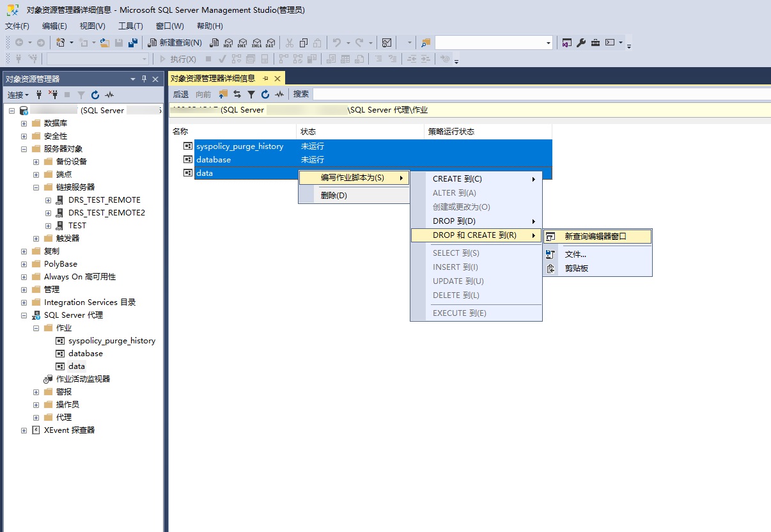Select the TEST linked server
771x532 pixels.
click(x=77, y=226)
